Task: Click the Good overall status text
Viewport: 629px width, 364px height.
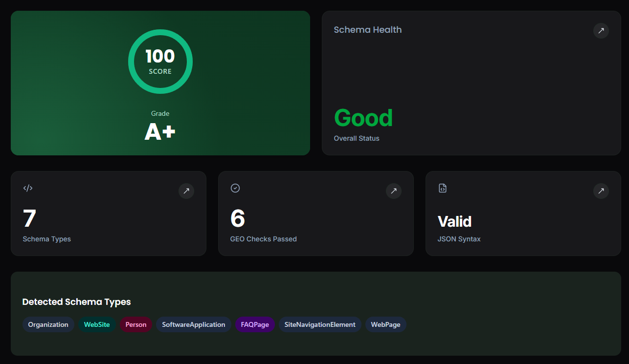Action: click(x=363, y=117)
